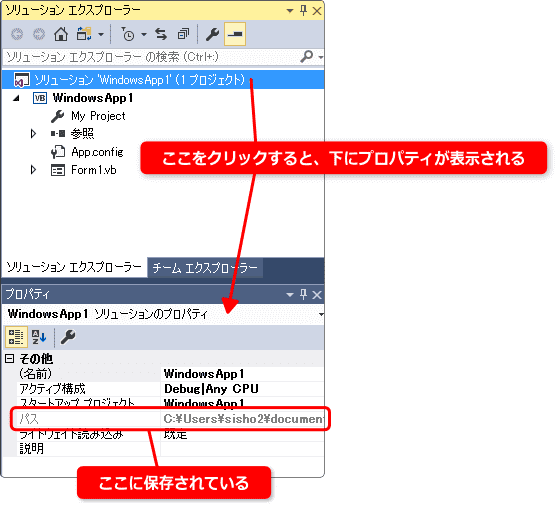
Task: Click the Property Pages wrench icon in Properties
Action: pyautogui.click(x=68, y=337)
